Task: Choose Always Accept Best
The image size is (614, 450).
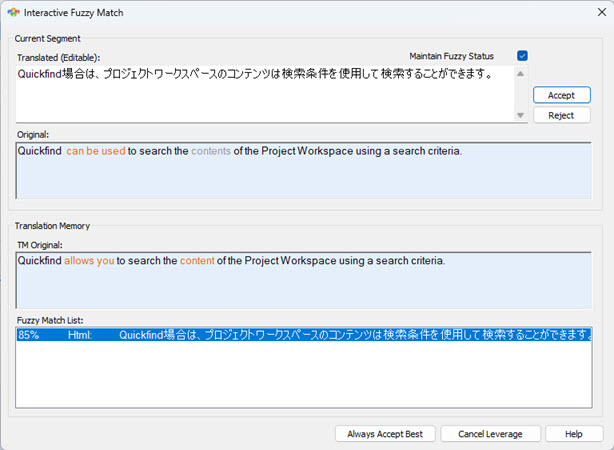Action: pos(385,434)
